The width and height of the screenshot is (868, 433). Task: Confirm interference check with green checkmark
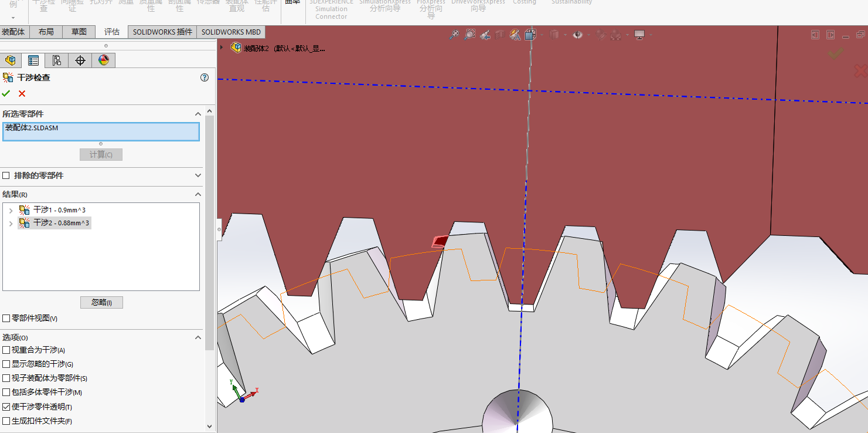click(x=6, y=94)
